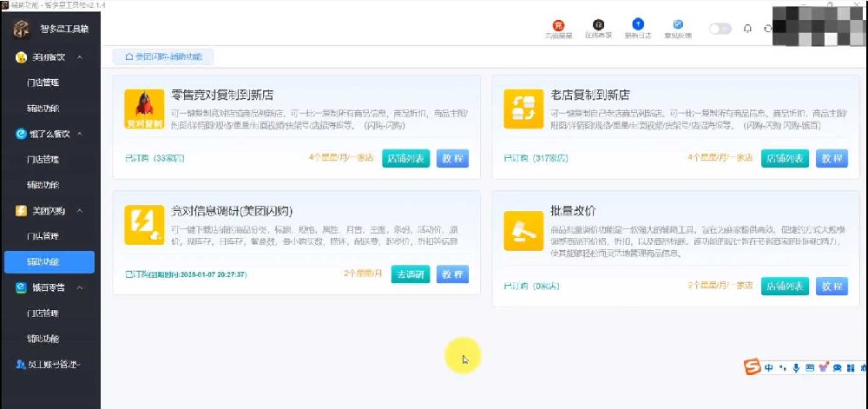The height and width of the screenshot is (409, 868).
Task: Collapse the 饿了么餐饮 group chevron
Action: [80, 134]
